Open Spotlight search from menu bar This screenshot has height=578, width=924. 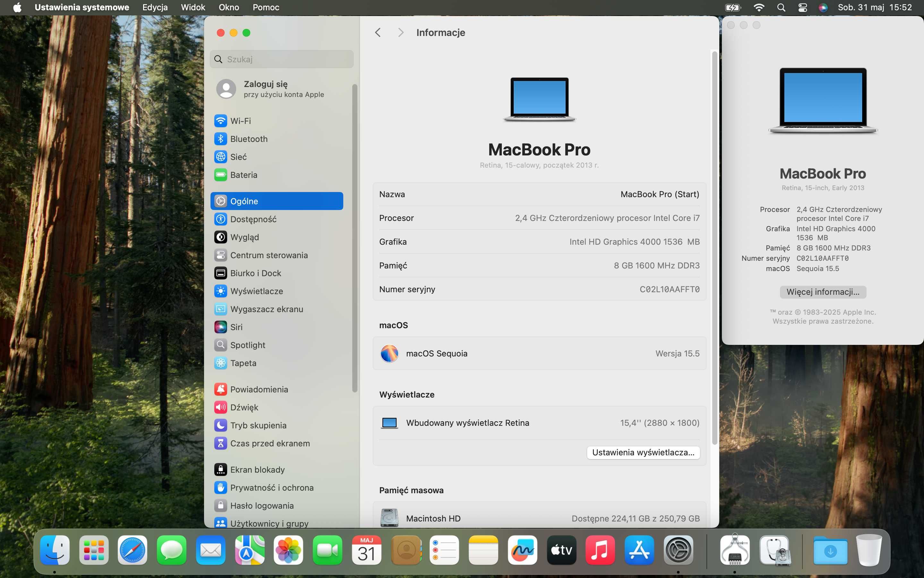(781, 7)
